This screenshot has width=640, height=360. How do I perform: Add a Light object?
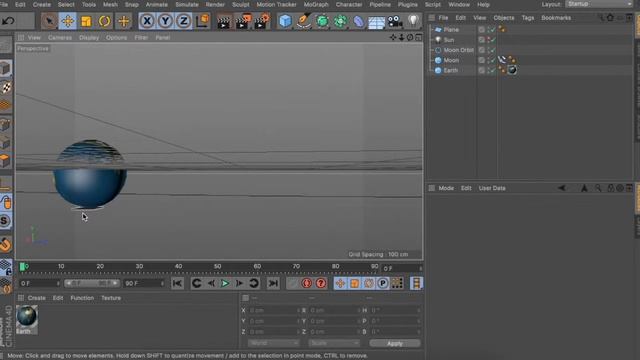pos(413,21)
